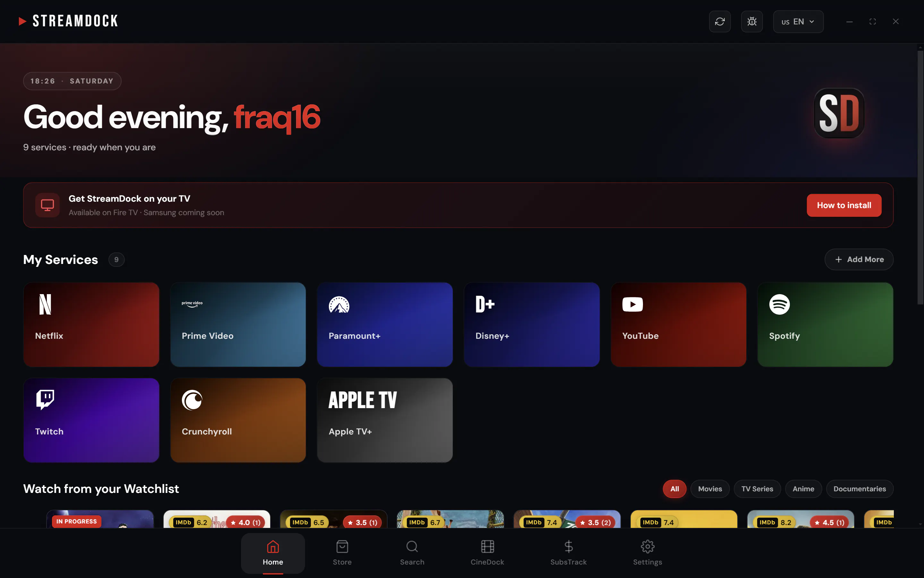Filter the watchlist by TV Series

click(757, 489)
